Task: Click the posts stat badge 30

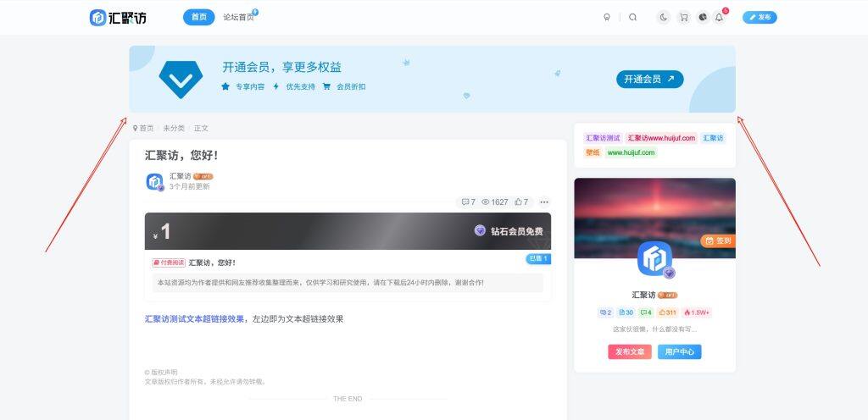Action: (626, 312)
